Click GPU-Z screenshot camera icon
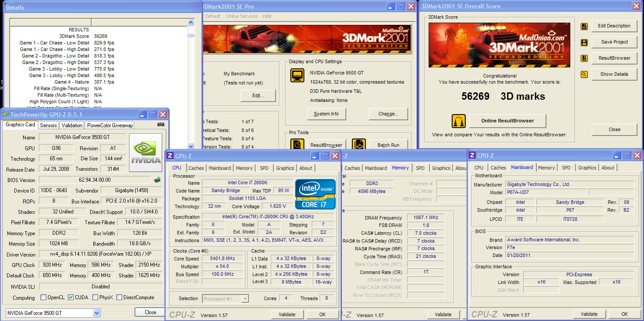 (x=161, y=125)
